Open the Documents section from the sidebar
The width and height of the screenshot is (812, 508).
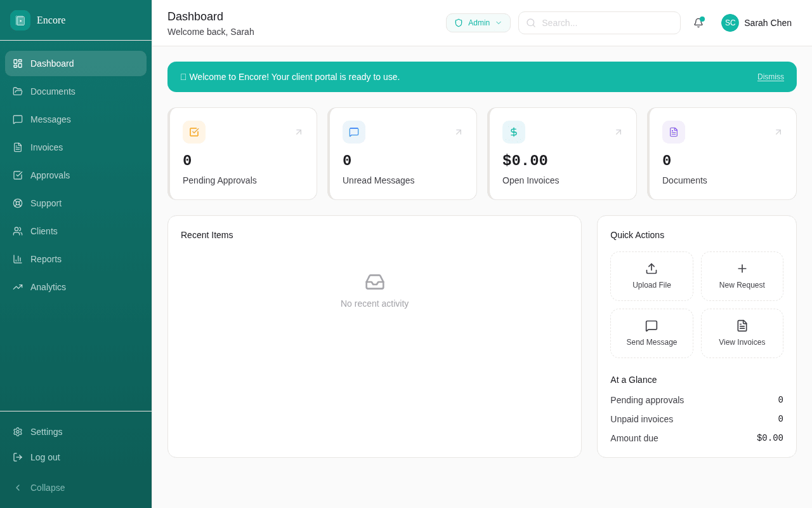53,91
